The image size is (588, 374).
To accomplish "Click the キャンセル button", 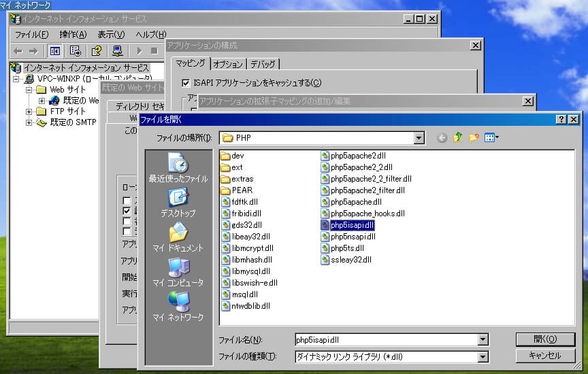I will point(544,356).
